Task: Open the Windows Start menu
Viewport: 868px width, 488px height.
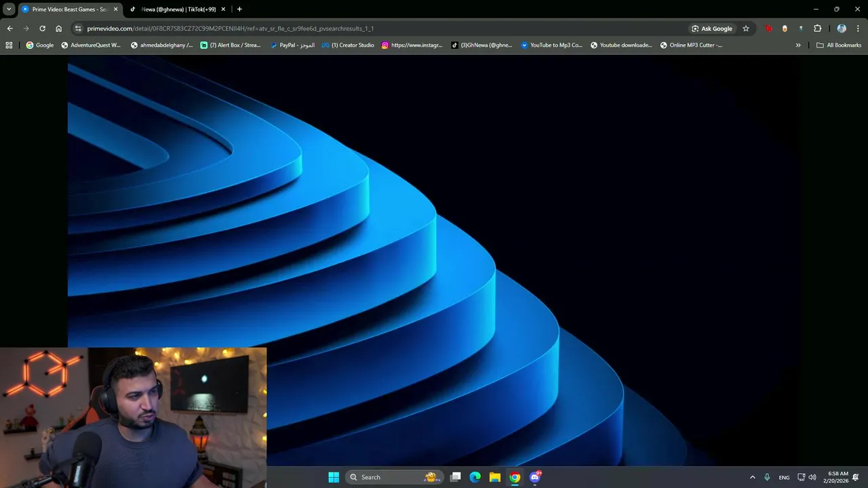Action: [334, 477]
